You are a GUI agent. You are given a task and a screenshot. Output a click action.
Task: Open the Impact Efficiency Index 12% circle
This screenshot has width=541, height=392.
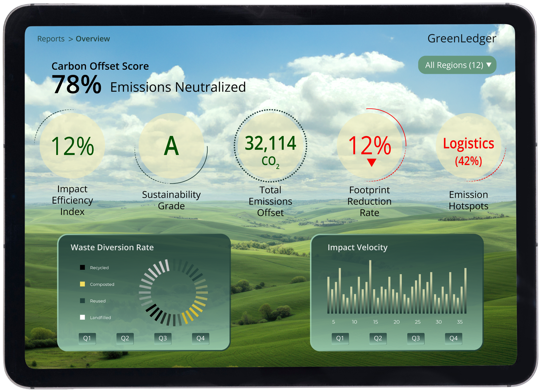click(x=72, y=146)
